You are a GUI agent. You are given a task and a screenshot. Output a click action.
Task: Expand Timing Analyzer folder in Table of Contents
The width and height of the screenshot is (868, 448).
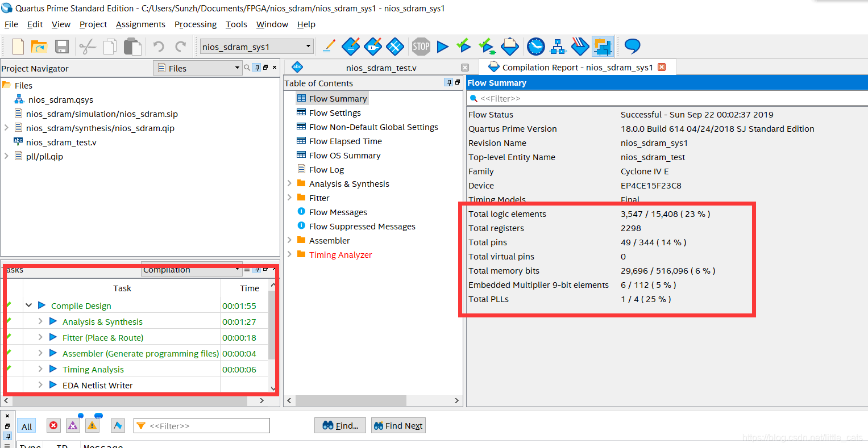(x=289, y=254)
